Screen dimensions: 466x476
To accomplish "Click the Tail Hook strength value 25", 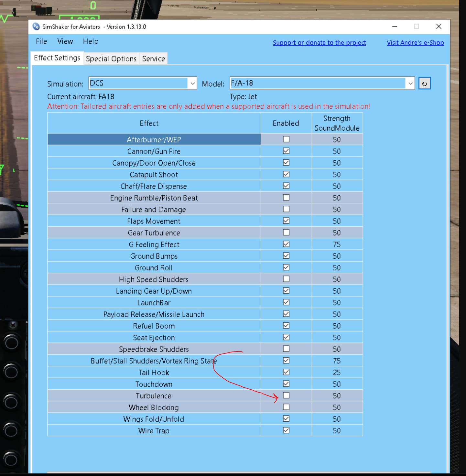I will pyautogui.click(x=337, y=373).
